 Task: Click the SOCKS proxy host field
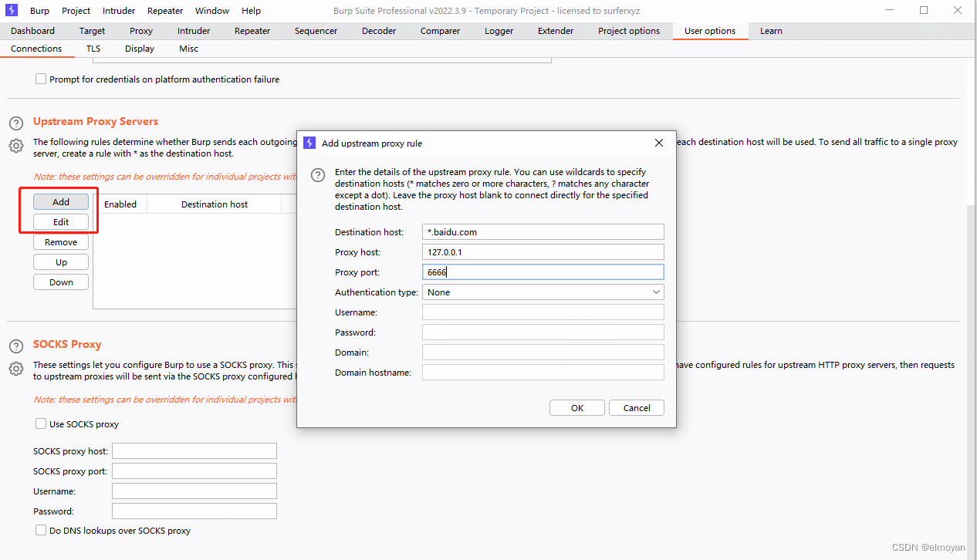[194, 451]
